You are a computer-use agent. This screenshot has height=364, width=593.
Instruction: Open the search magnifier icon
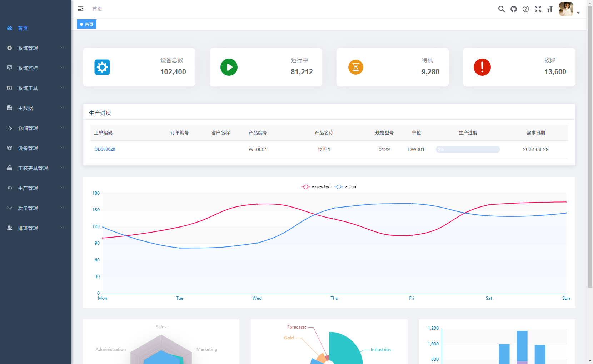(x=502, y=9)
